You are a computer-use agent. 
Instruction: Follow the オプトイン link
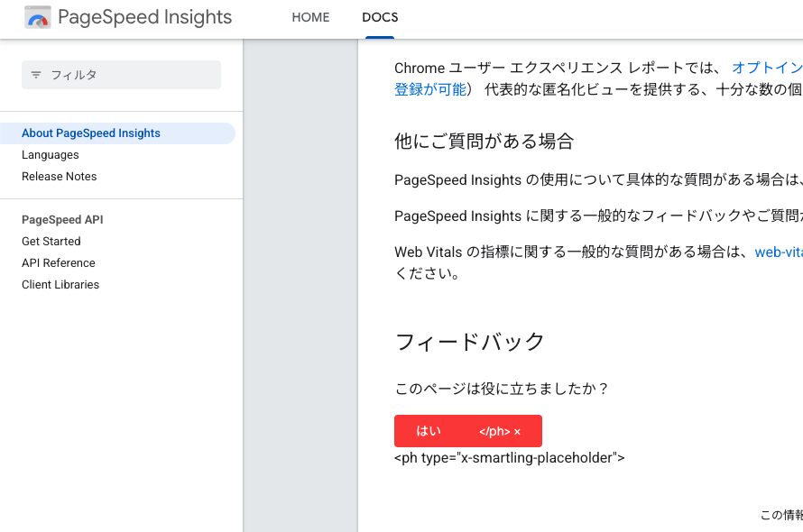767,68
